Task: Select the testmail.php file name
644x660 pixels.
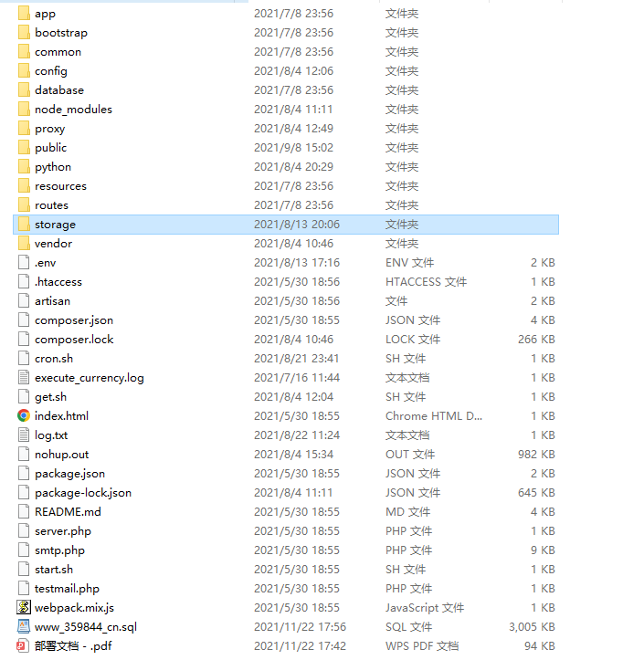Action: click(x=67, y=589)
